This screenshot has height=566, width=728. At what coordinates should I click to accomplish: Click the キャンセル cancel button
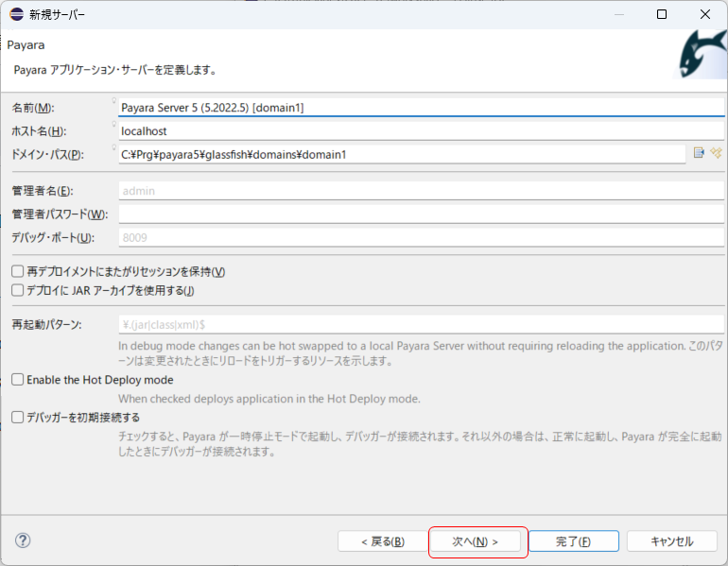(672, 541)
